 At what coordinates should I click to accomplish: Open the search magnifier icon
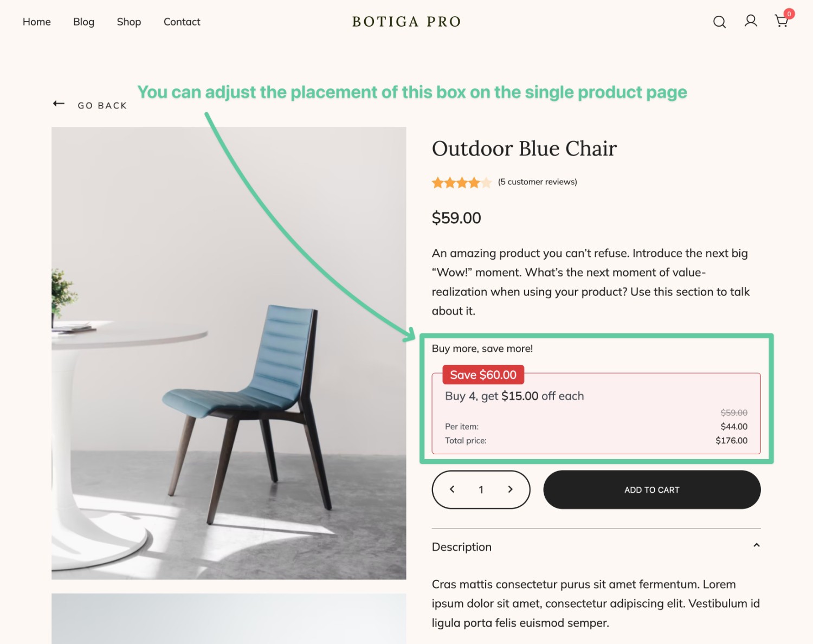click(719, 22)
